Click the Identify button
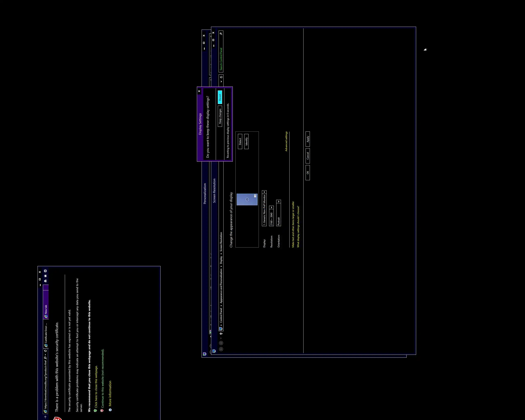This screenshot has height=420, width=525. tap(247, 142)
